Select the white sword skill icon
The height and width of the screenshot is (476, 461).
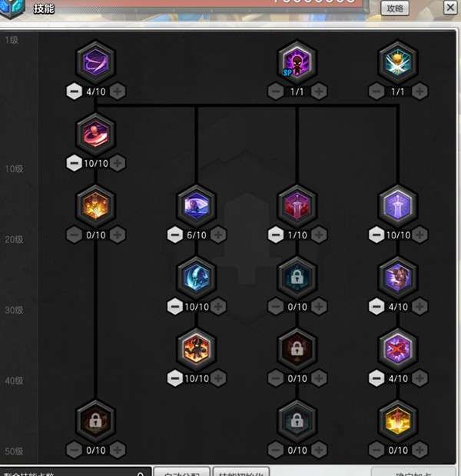398,205
